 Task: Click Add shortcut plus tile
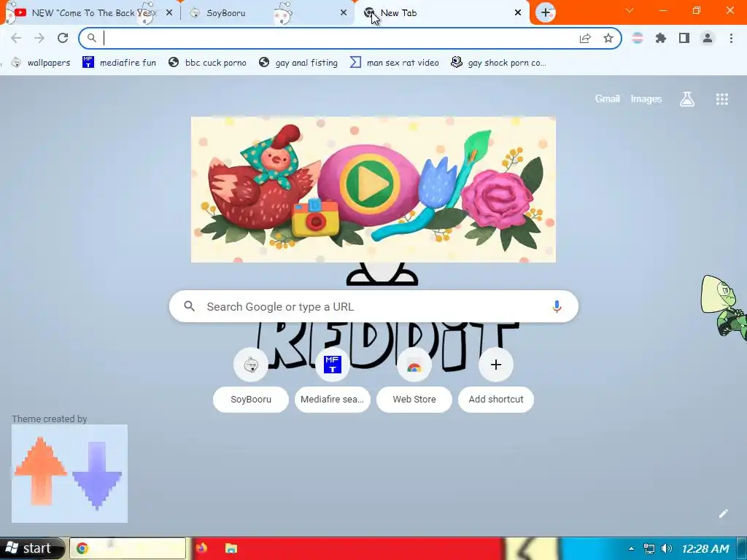click(495, 381)
